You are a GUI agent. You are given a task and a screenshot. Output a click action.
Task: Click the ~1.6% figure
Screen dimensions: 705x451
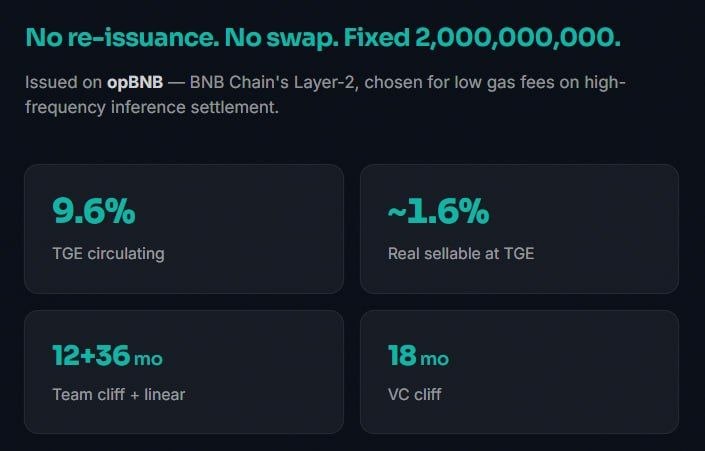[438, 211]
